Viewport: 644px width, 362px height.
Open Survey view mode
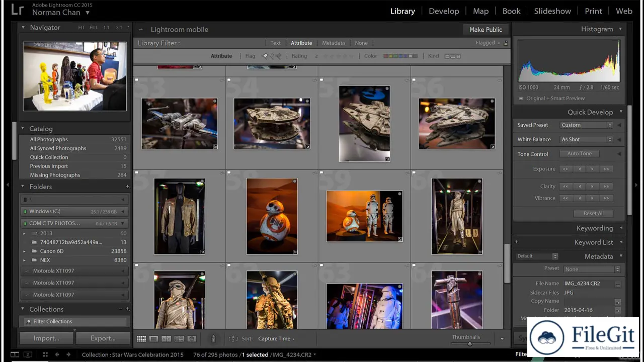coord(179,339)
